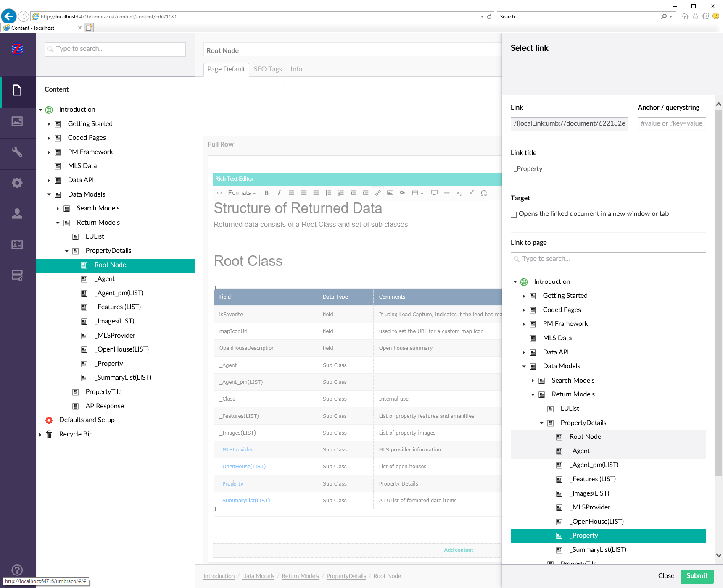Viewport: 723px width, 588px height.
Task: Open the source code view of the editor
Action: pos(219,193)
